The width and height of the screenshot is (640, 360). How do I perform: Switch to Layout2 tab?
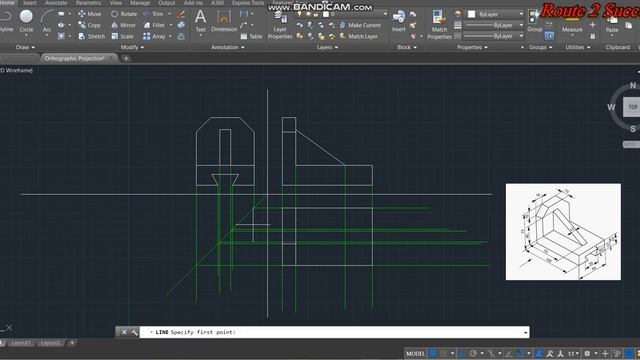tap(50, 343)
